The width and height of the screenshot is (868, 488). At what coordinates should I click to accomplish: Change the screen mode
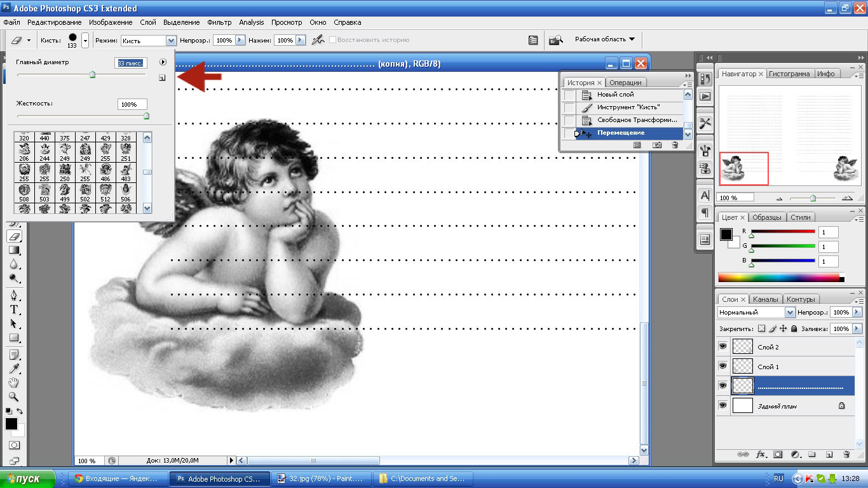coord(13,461)
